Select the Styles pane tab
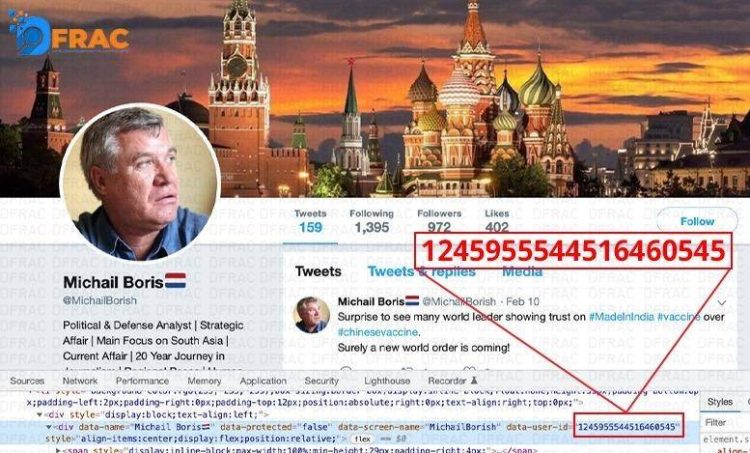750x453 pixels. click(x=720, y=402)
